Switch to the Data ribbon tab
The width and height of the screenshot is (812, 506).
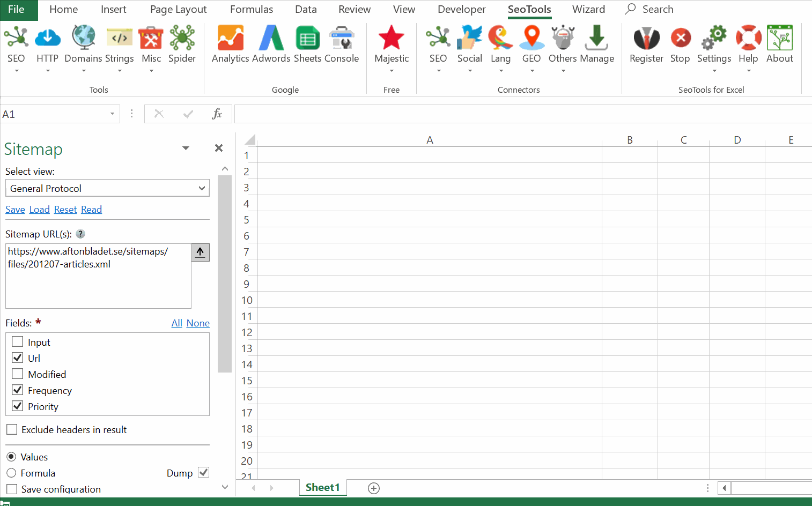pyautogui.click(x=306, y=10)
